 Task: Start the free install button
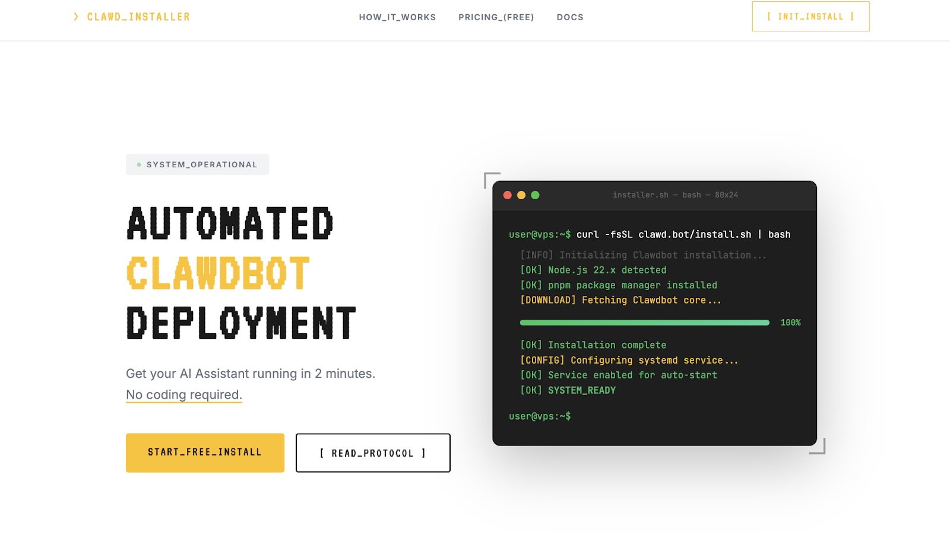coord(205,453)
